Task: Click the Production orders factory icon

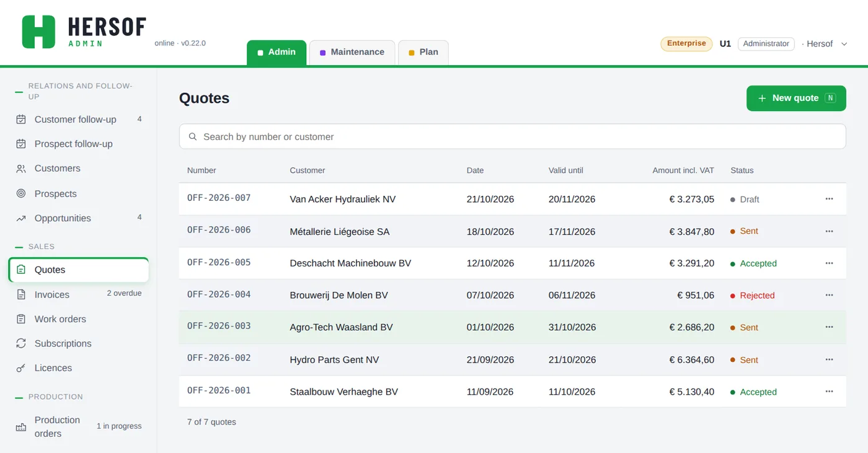Action: [21, 427]
